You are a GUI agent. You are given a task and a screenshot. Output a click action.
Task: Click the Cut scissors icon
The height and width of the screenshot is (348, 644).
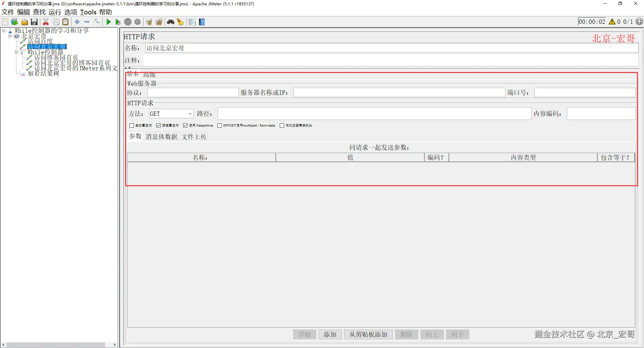pos(46,22)
